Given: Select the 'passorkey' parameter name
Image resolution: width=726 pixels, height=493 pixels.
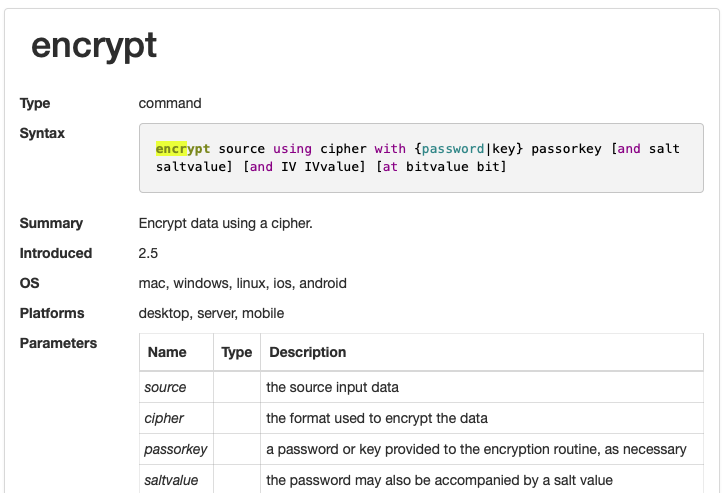Looking at the screenshot, I should point(174,450).
